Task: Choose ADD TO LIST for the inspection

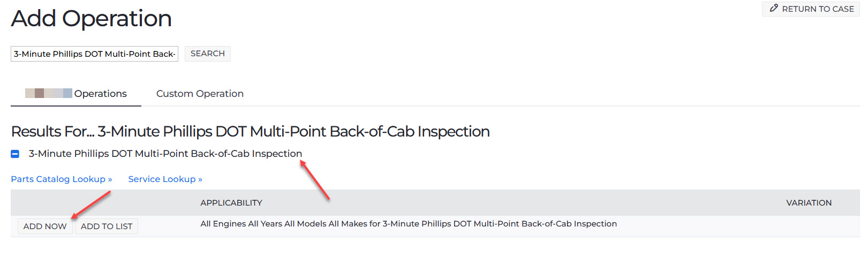Action: tap(107, 226)
